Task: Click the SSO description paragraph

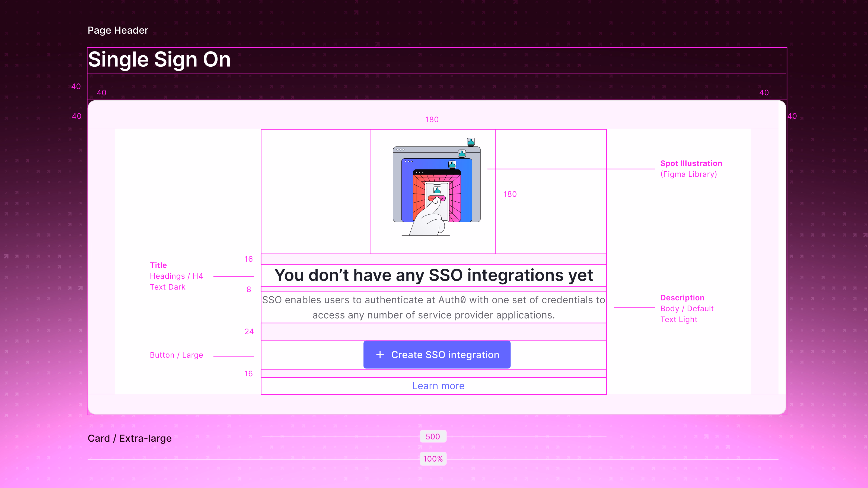Action: 434,307
